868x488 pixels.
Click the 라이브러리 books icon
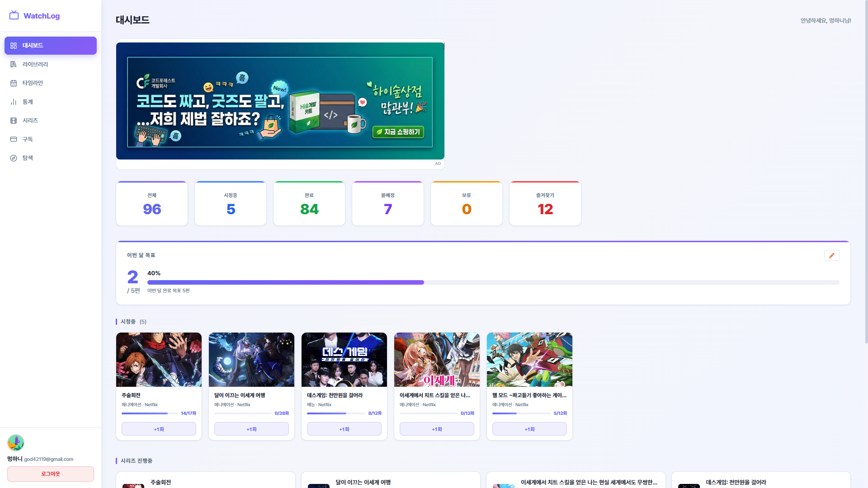coord(14,64)
